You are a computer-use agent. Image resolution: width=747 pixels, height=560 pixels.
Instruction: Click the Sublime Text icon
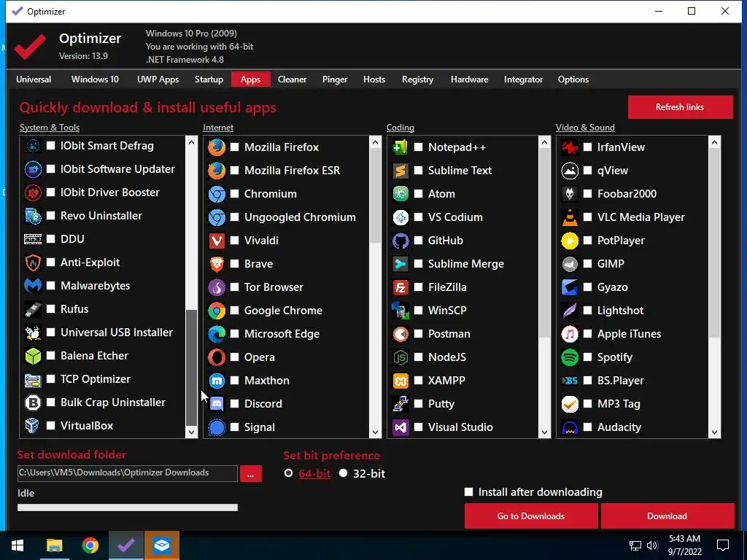(400, 171)
